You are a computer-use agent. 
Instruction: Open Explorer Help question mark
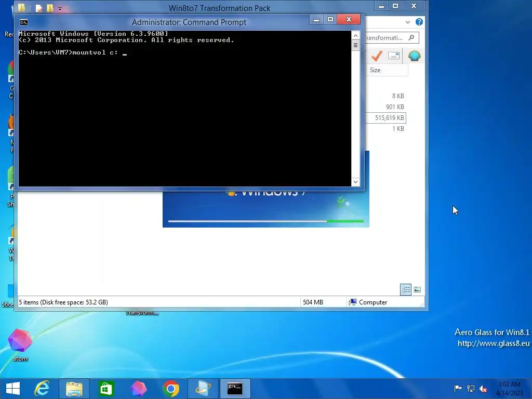click(419, 22)
